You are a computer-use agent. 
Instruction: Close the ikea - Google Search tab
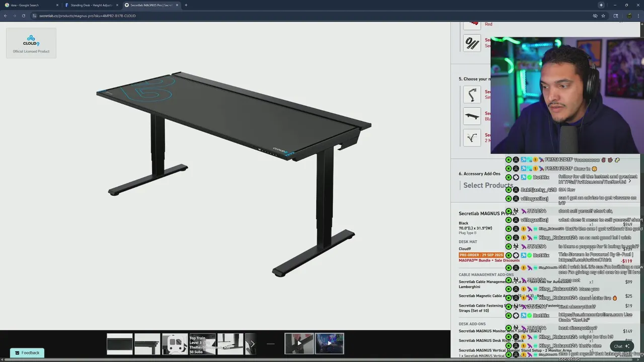point(57,5)
